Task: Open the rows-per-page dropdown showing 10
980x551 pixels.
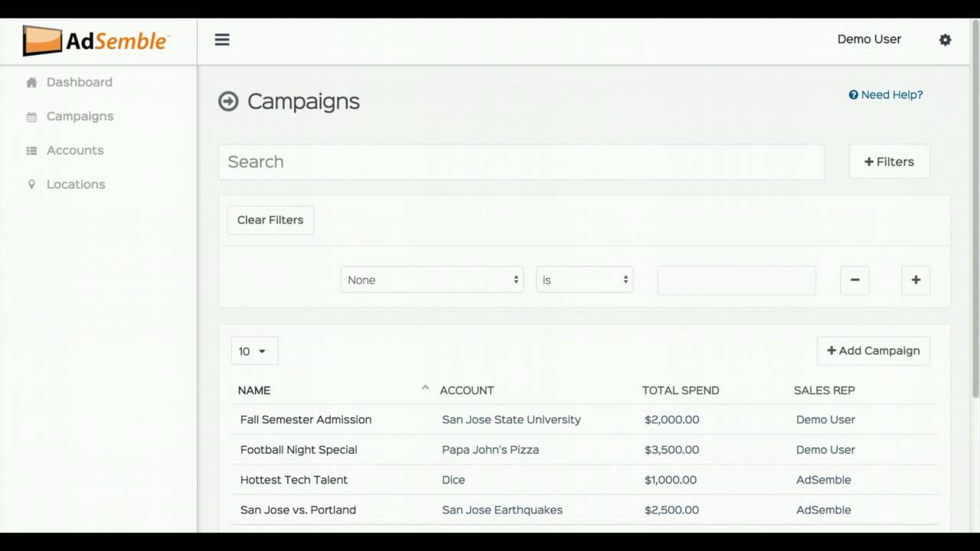Action: (x=254, y=351)
